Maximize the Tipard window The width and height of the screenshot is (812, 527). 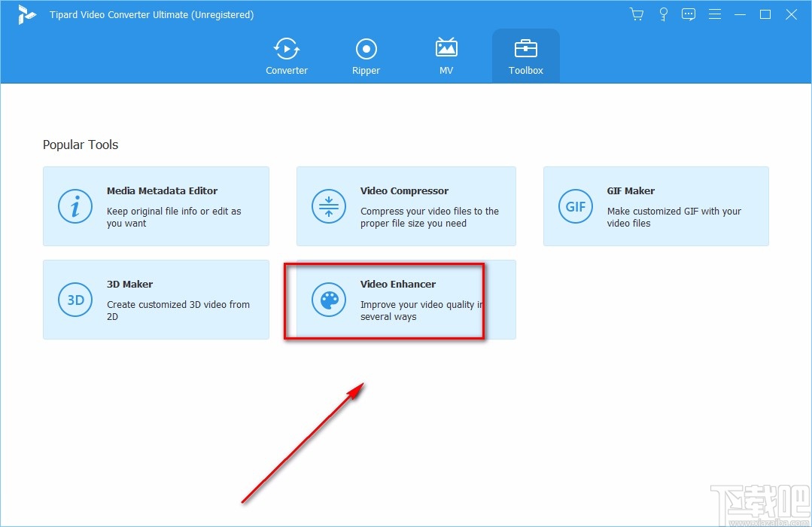[x=765, y=14]
